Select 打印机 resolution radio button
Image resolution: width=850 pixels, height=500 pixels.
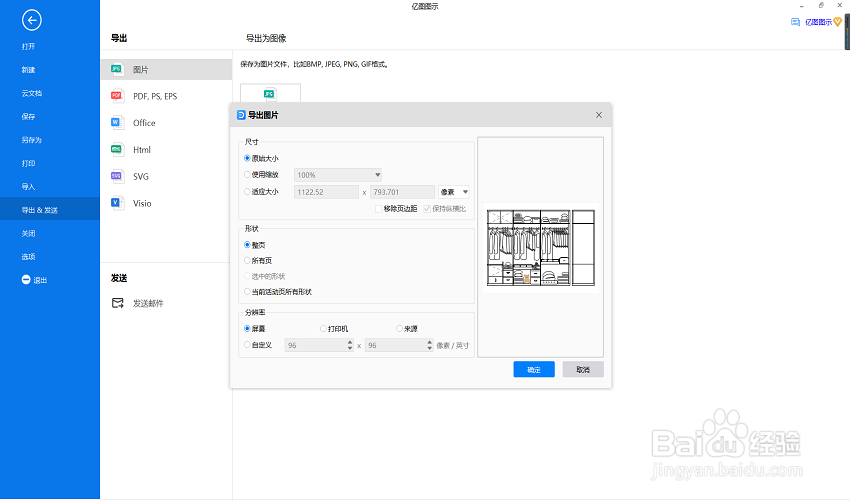pyautogui.click(x=323, y=329)
